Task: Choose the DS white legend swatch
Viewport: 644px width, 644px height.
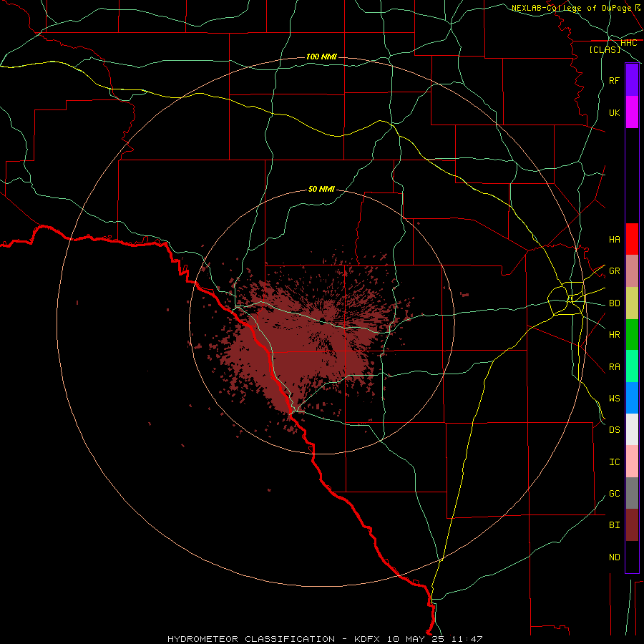Action: click(632, 429)
